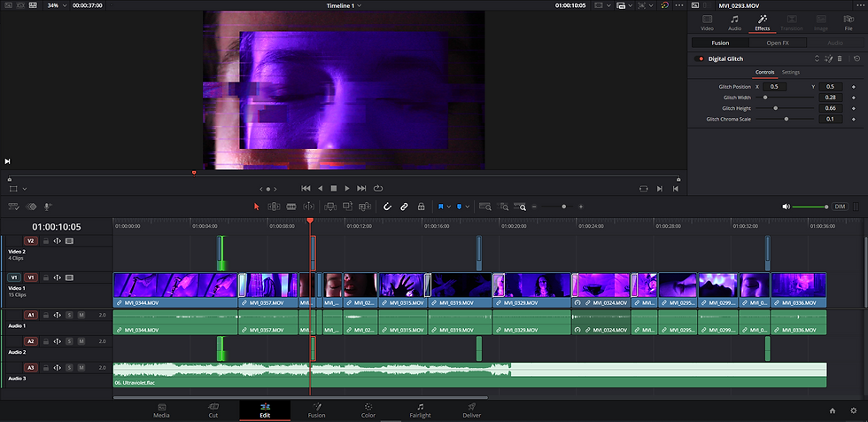Open the Video inspector panel
Viewport: 868px width, 422px height.
point(707,22)
